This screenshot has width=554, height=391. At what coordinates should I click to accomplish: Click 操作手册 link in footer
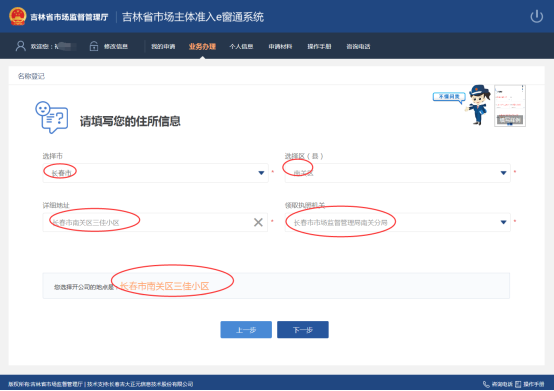[534, 384]
